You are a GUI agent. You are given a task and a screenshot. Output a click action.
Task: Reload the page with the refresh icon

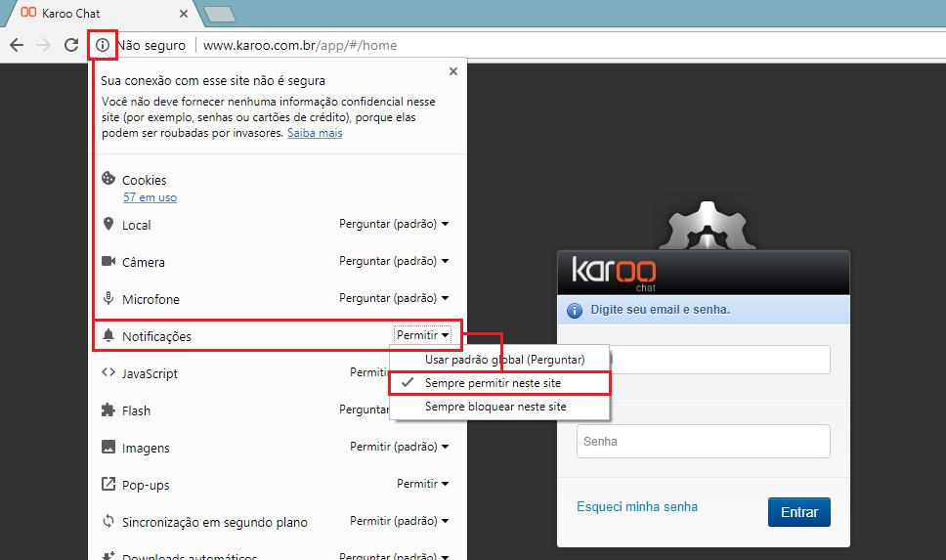tap(71, 45)
